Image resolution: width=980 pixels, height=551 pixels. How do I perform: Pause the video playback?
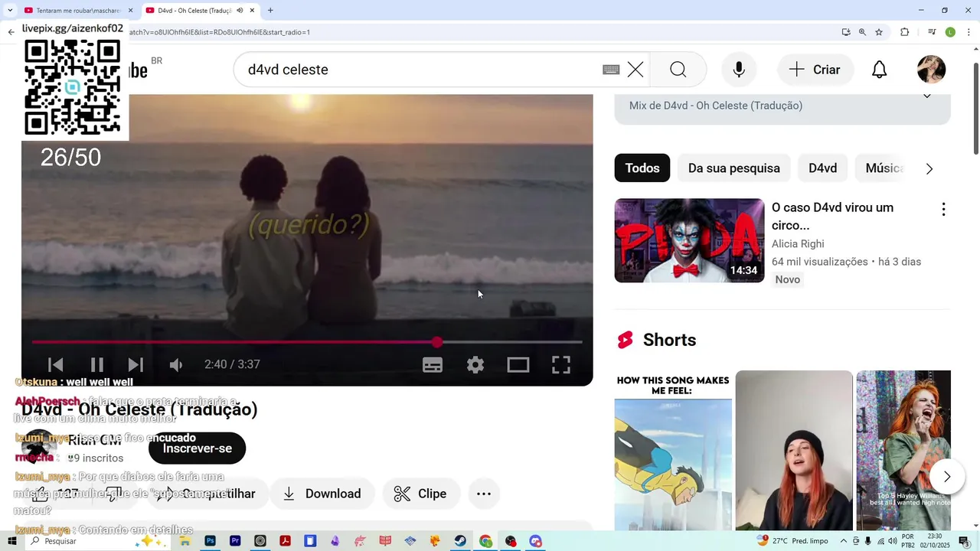click(97, 365)
